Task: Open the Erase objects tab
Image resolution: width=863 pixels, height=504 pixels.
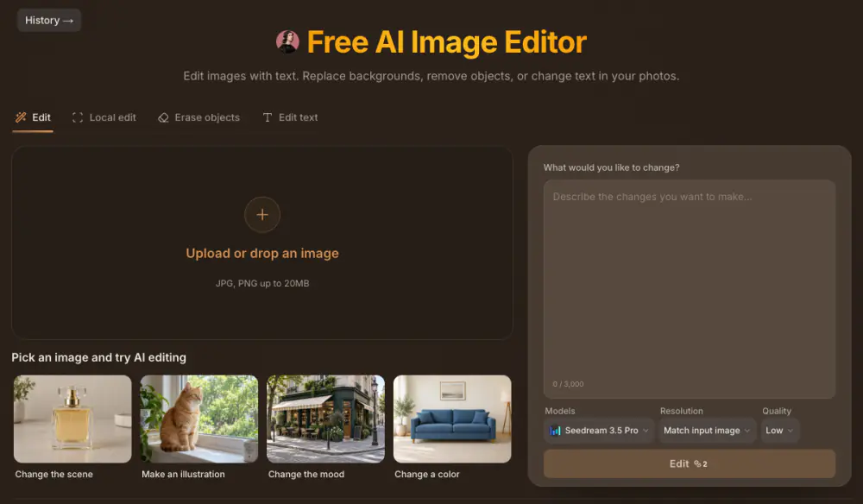Action: [198, 117]
